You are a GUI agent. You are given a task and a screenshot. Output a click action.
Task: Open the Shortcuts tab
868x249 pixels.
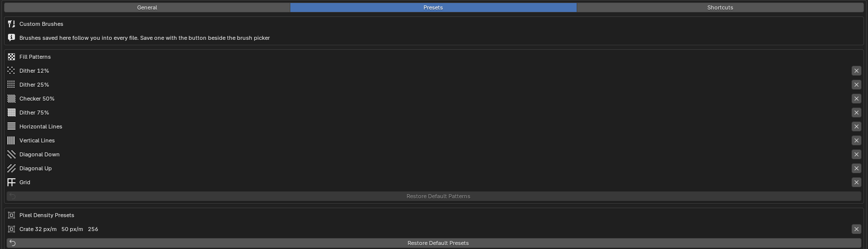point(720,7)
